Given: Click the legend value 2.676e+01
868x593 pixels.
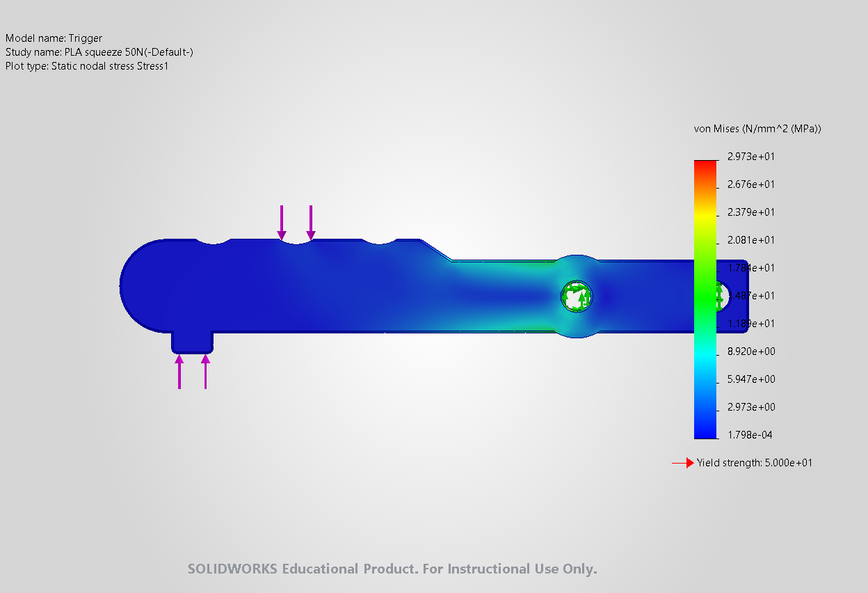Looking at the screenshot, I should point(750,184).
